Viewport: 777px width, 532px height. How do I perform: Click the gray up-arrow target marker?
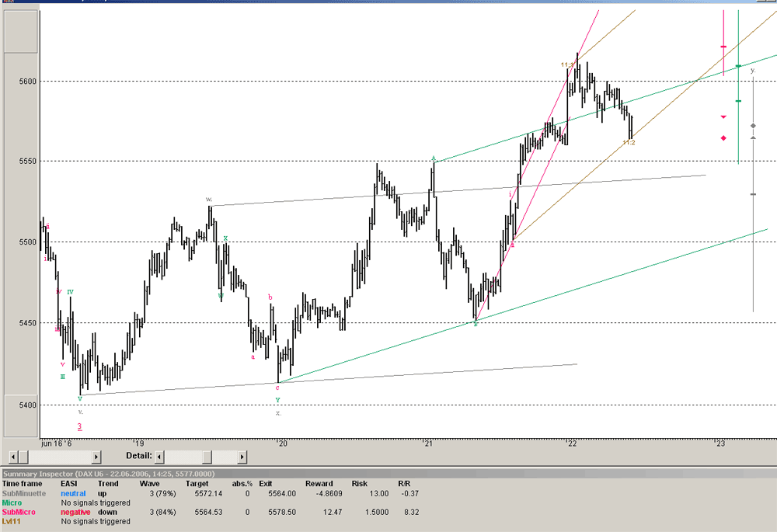pos(753,138)
